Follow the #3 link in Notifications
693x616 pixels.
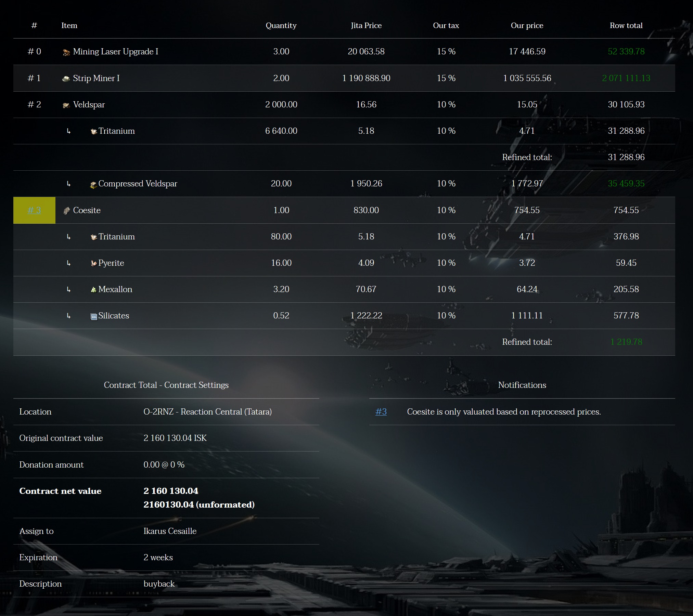381,411
